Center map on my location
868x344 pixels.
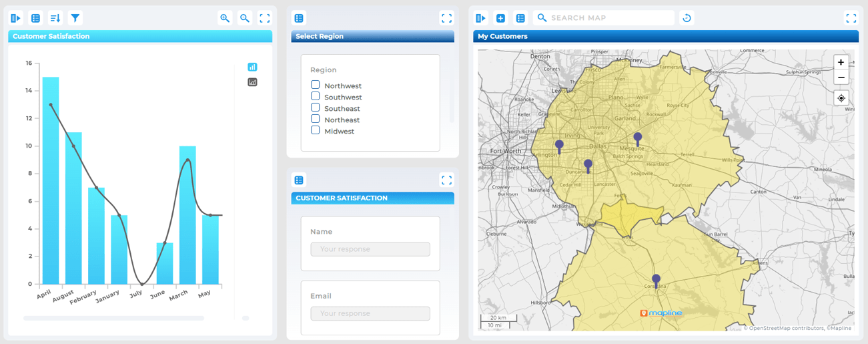841,98
